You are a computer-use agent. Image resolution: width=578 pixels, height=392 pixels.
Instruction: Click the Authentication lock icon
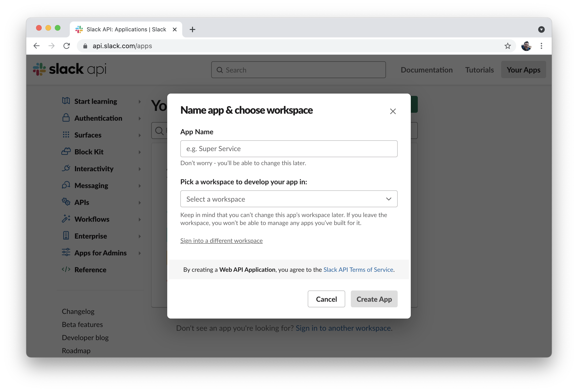66,118
